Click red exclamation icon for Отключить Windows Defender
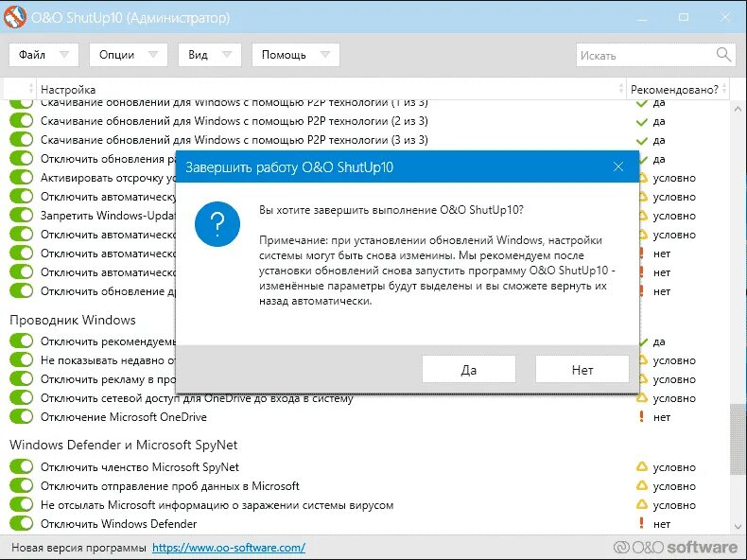747x560 pixels. (642, 523)
